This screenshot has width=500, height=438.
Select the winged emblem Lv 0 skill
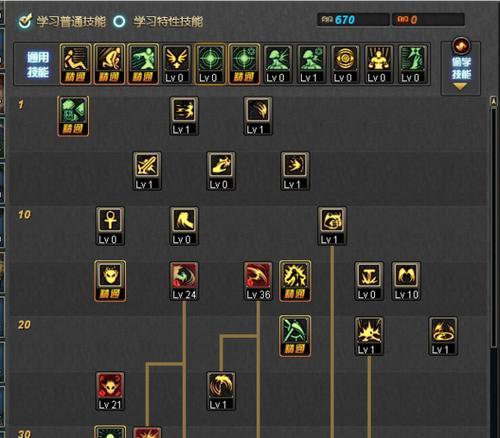pos(176,64)
